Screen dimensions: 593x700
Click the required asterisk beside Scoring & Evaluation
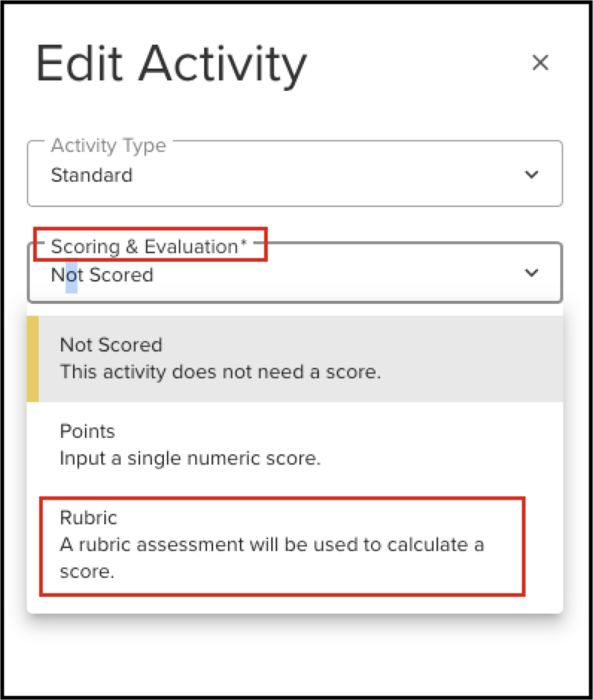pyautogui.click(x=244, y=246)
